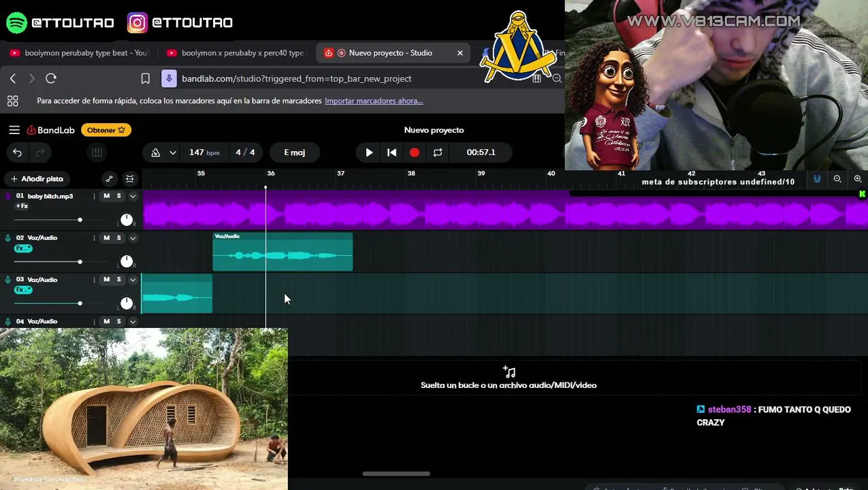Open track 01 three-dot menu
This screenshot has width=868, height=490.
click(x=95, y=196)
